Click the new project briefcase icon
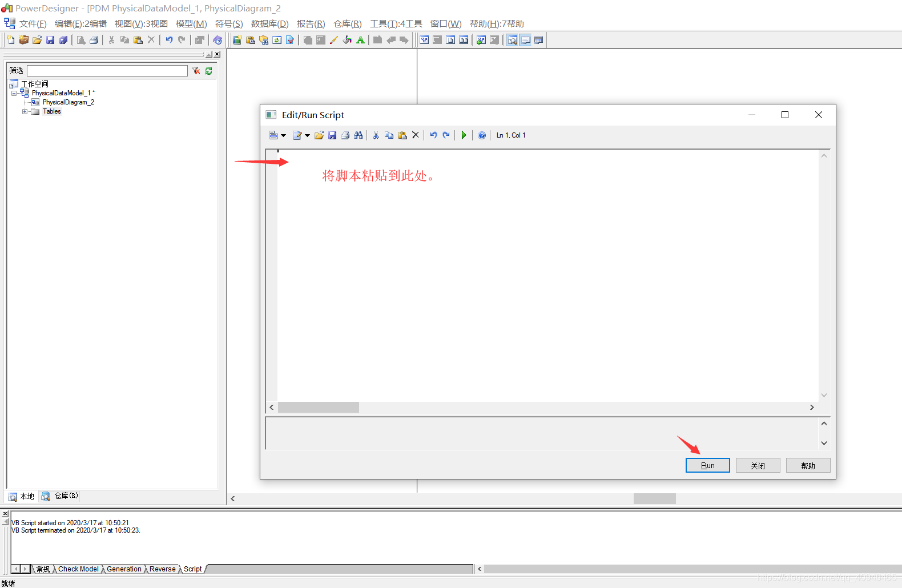Viewport: 902px width, 588px height. point(23,40)
